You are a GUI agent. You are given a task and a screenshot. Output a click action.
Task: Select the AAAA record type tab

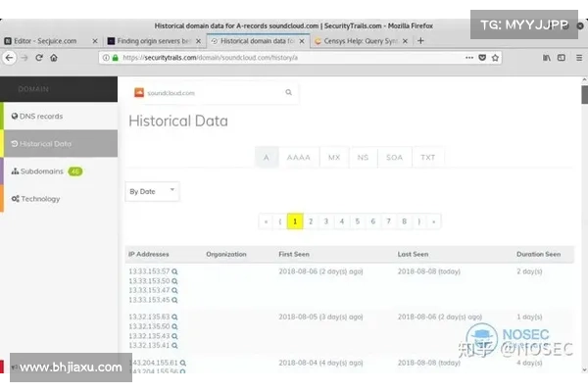tap(299, 158)
